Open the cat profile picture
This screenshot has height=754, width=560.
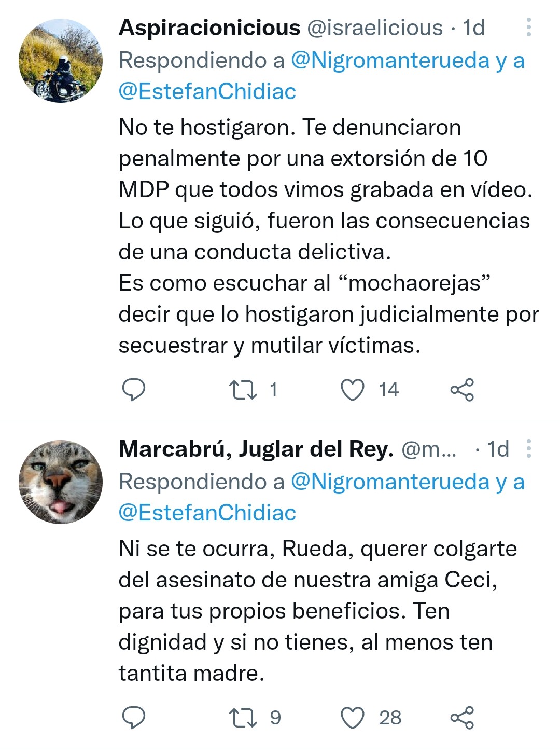click(61, 482)
